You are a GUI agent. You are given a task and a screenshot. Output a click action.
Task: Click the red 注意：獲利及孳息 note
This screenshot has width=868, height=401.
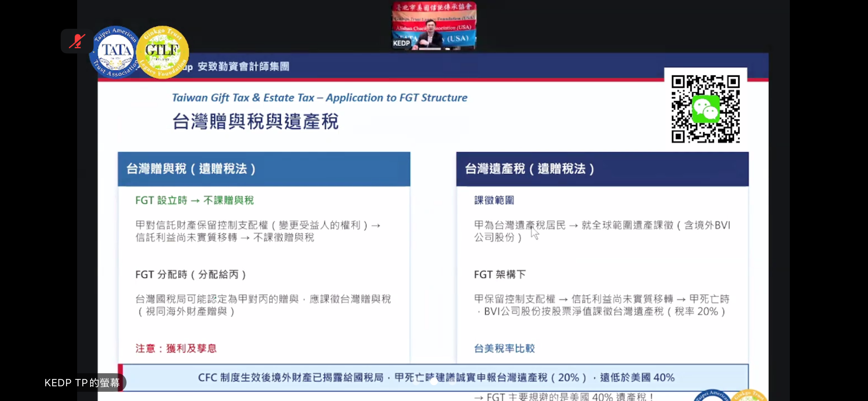[x=176, y=349]
